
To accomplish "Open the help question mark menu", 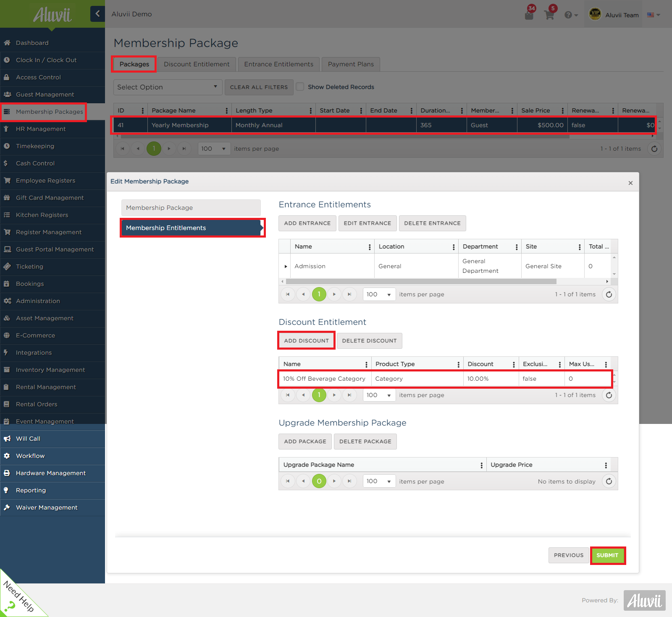I will pos(571,15).
